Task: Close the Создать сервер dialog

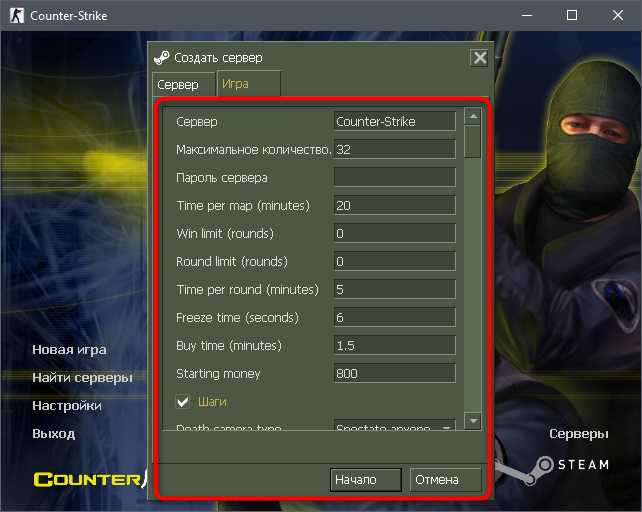Action: click(479, 58)
